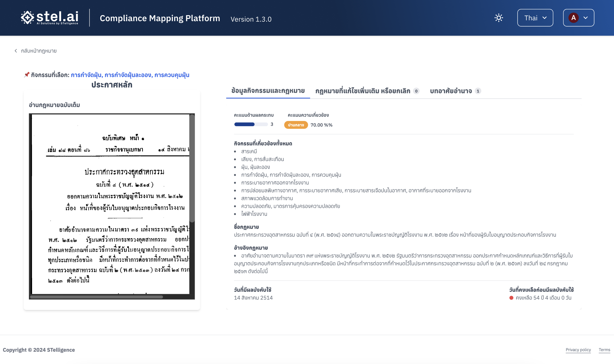The image size is (614, 364).
Task: Switch to ข้อมูลกิจกรรมและกฎหมาย tab
Action: 268,91
